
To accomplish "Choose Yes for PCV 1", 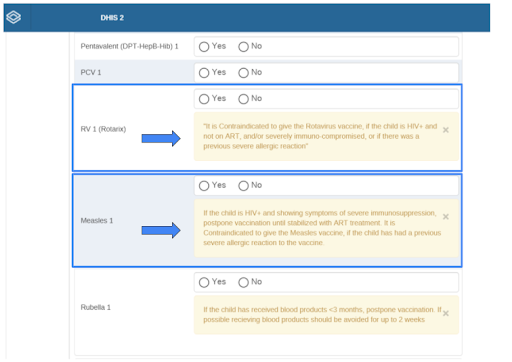I will click(x=204, y=73).
